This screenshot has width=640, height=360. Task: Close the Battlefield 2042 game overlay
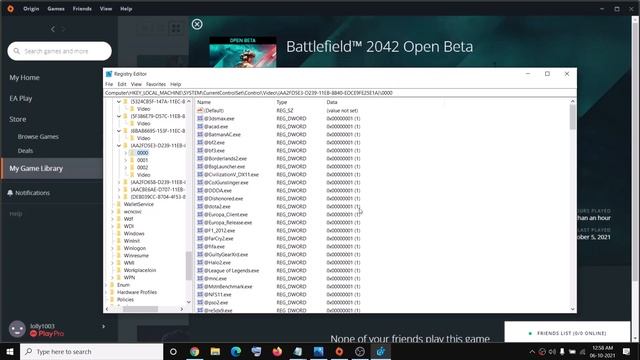[197, 24]
